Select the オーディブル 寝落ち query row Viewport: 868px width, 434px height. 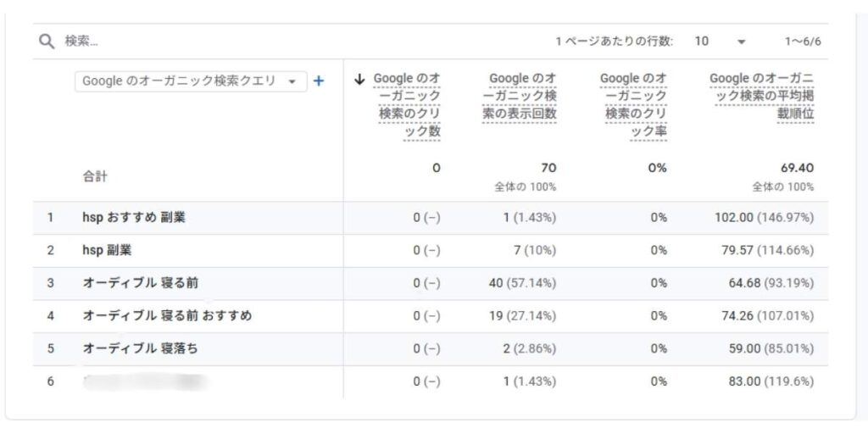coord(141,348)
